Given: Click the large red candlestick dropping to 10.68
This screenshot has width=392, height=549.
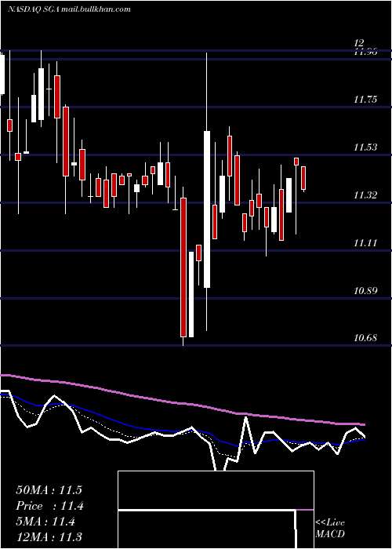Looking at the screenshot, I should click(x=183, y=267).
